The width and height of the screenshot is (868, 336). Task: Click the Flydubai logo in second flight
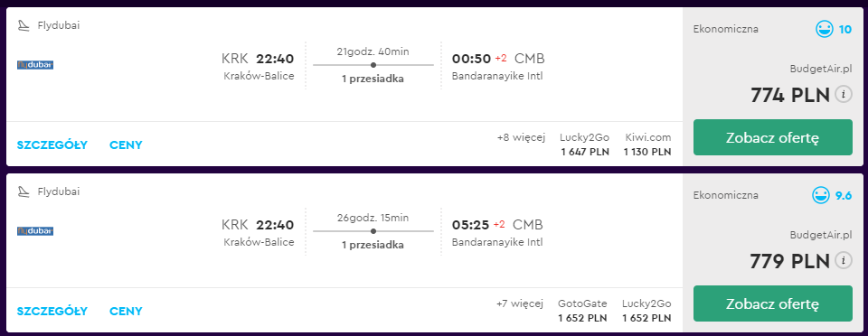35,231
